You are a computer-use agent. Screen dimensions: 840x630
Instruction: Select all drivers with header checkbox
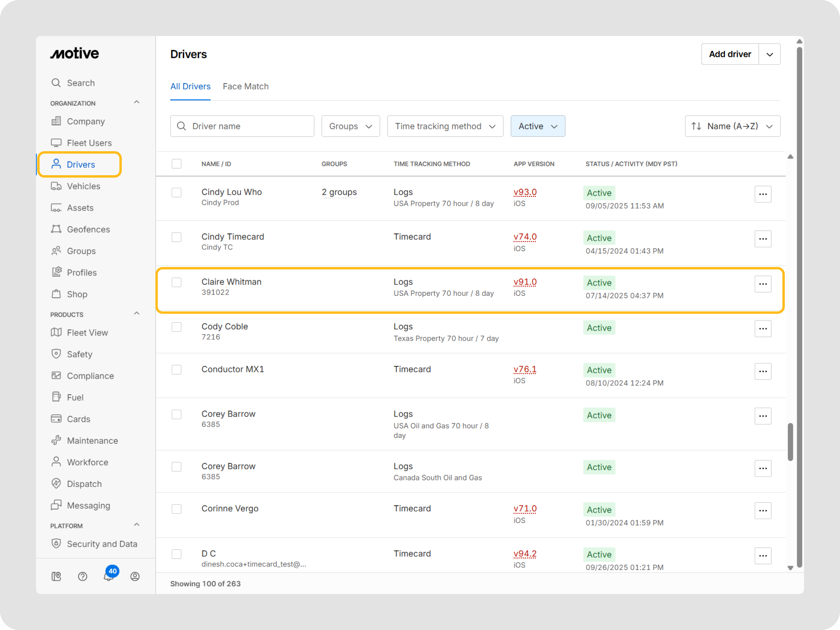coord(177,164)
